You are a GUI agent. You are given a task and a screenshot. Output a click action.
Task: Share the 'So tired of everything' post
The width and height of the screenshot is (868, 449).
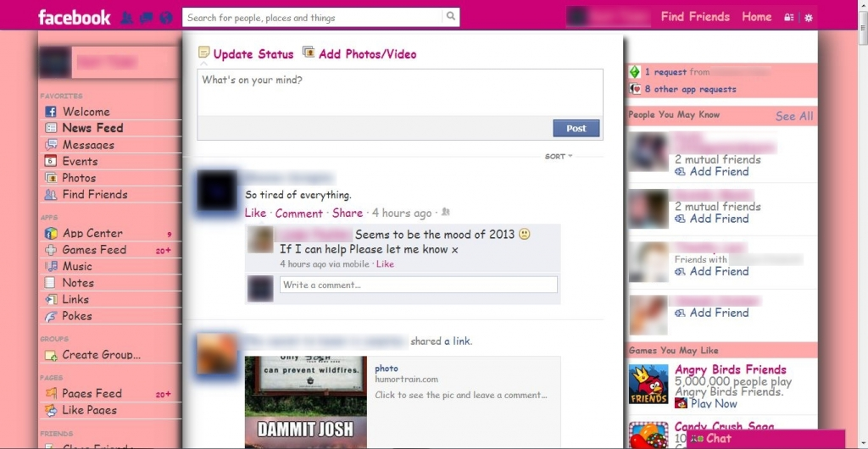(x=348, y=213)
